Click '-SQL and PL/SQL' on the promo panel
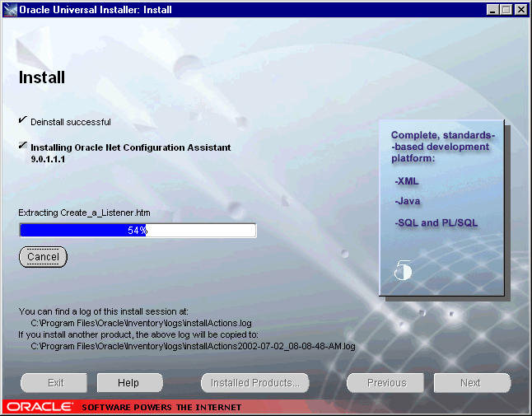Viewport: 532px width, 416px height. click(x=436, y=223)
